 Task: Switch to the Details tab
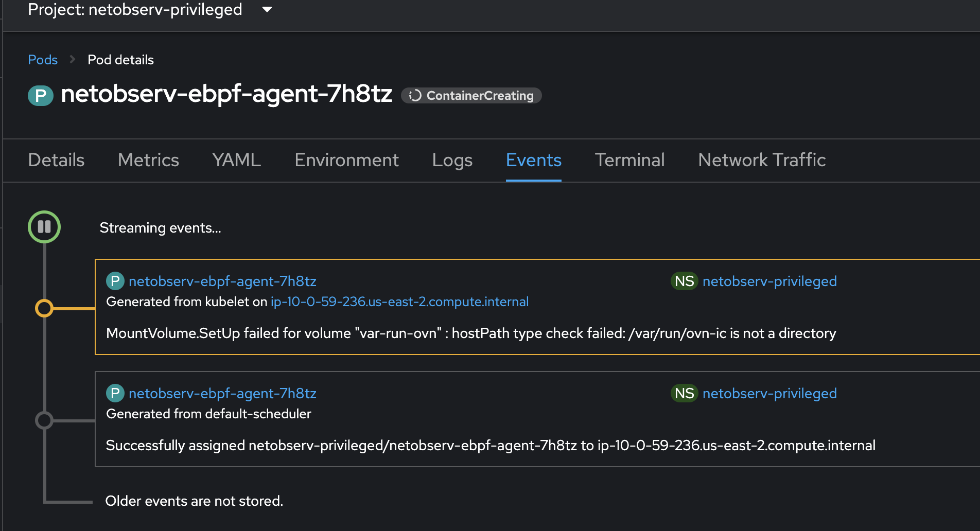[x=56, y=160]
